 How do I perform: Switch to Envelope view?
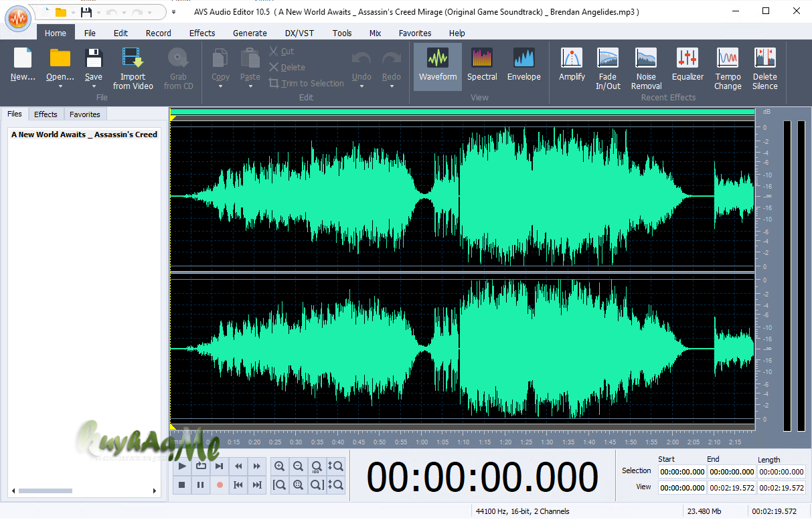tap(524, 66)
